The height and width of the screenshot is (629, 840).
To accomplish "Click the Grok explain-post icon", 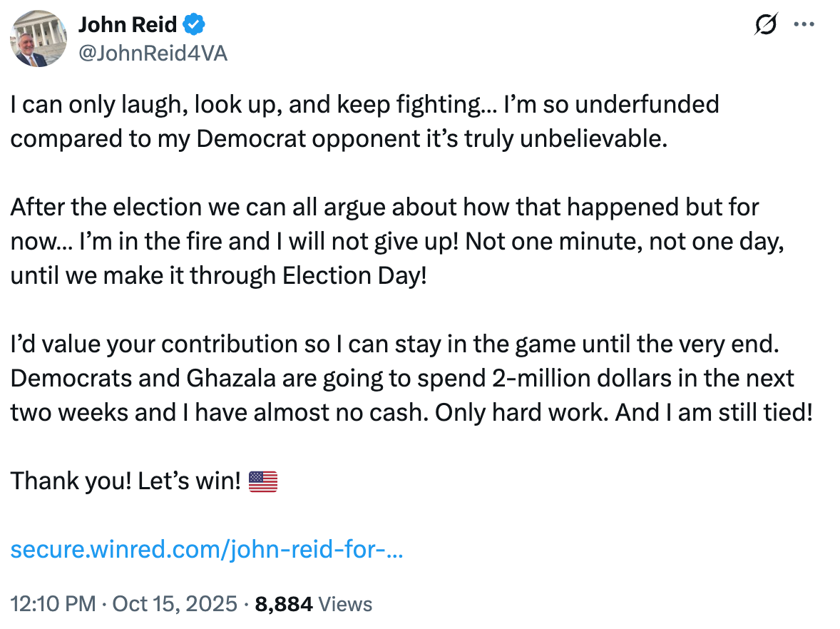I will pos(766,24).
